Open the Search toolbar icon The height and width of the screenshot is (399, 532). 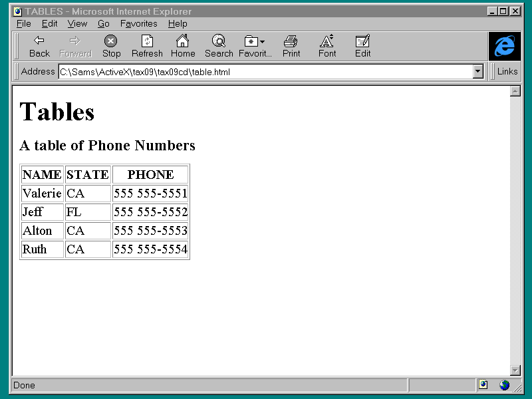218,46
